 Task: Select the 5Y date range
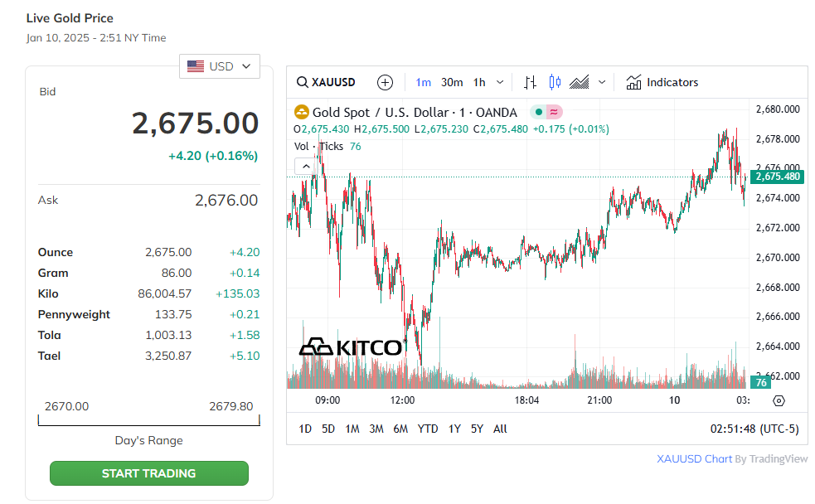[478, 429]
